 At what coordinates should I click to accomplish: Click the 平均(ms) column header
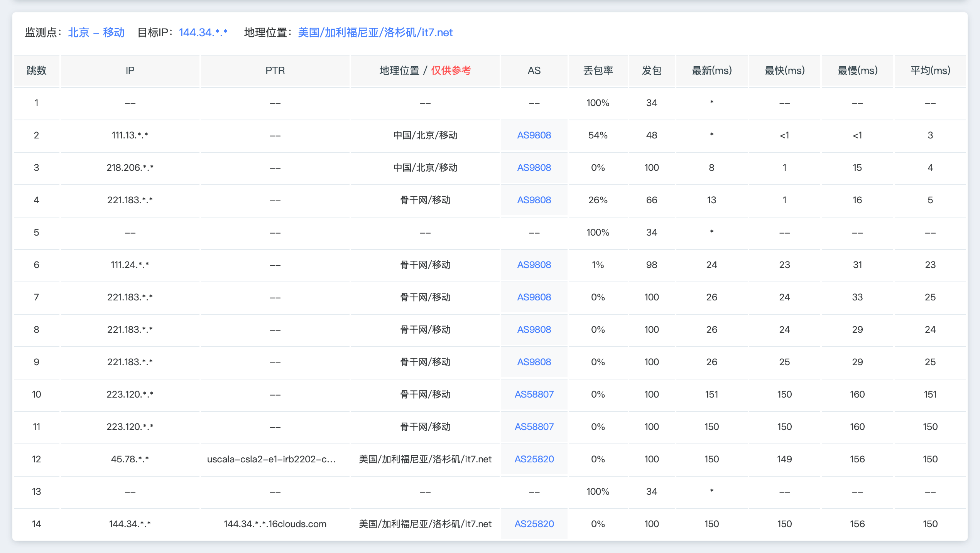coord(930,71)
